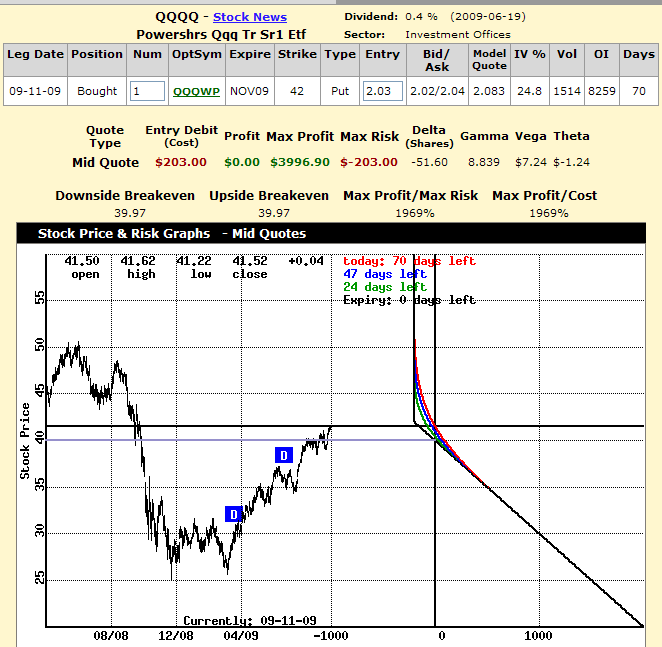
Task: Click the gamma value 8.839
Action: coord(484,162)
